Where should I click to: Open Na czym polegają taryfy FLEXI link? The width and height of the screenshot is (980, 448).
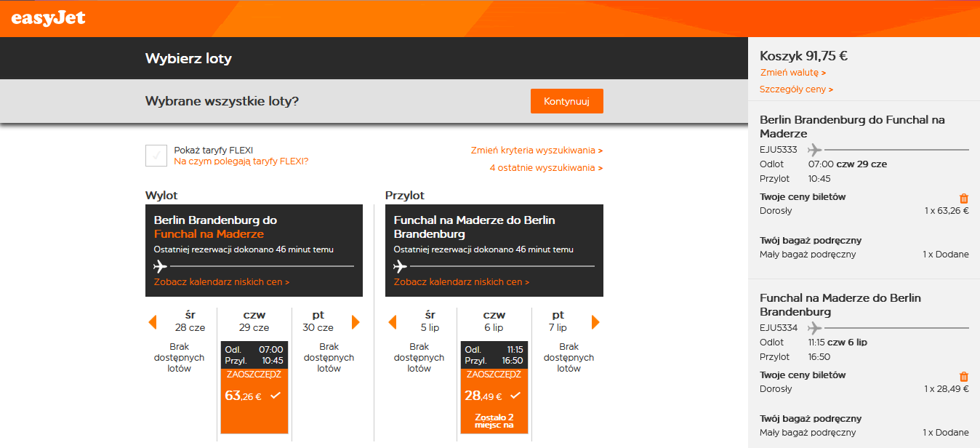(x=241, y=161)
